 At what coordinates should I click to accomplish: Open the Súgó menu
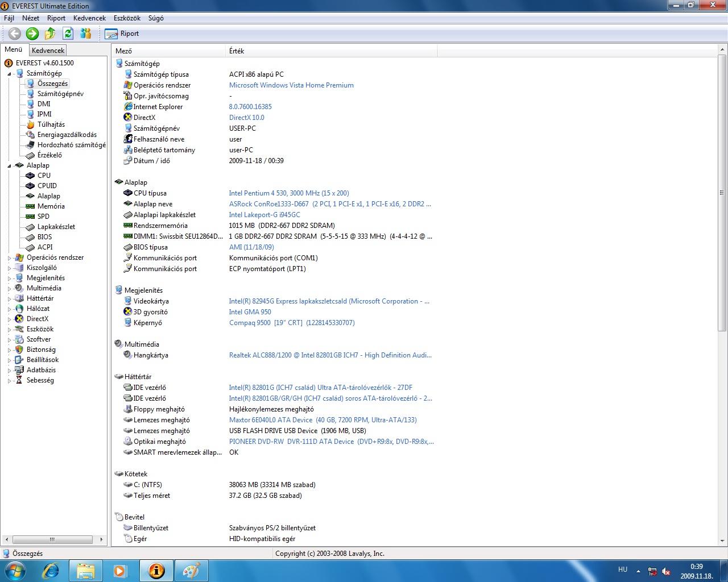tap(156, 18)
